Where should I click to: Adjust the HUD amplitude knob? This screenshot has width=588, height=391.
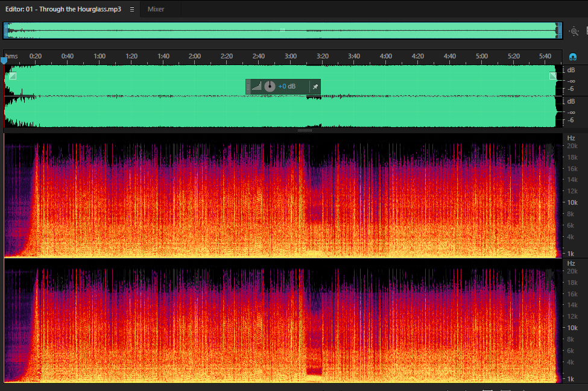click(x=270, y=87)
